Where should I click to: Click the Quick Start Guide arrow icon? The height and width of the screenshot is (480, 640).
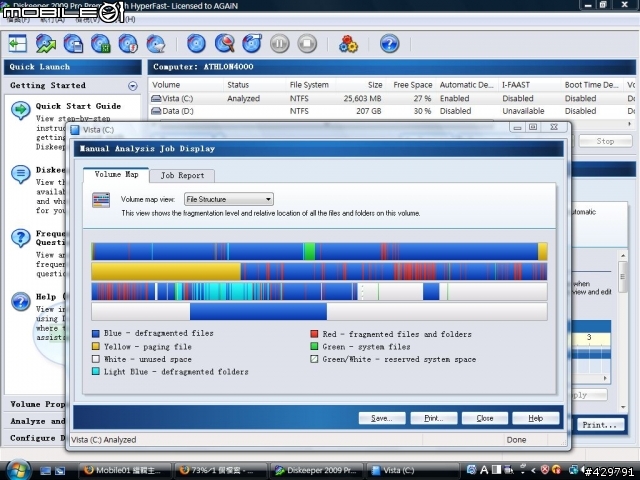(x=20, y=110)
